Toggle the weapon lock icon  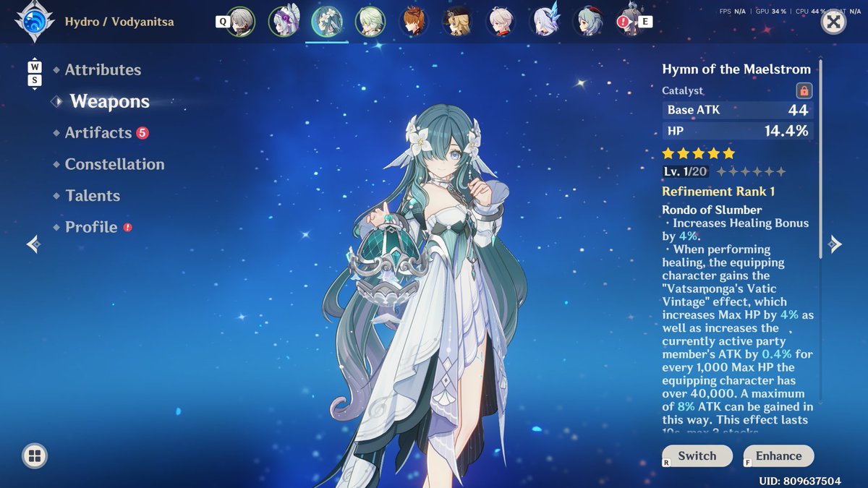804,91
